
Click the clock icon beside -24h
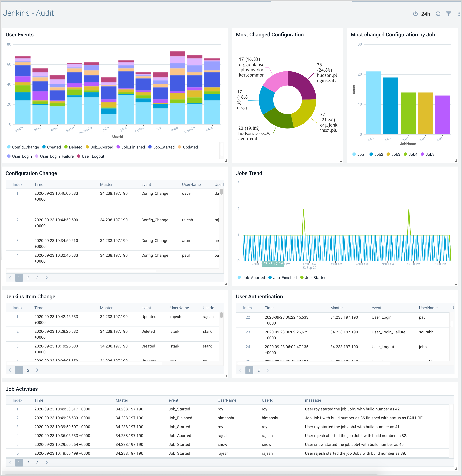[x=415, y=14]
